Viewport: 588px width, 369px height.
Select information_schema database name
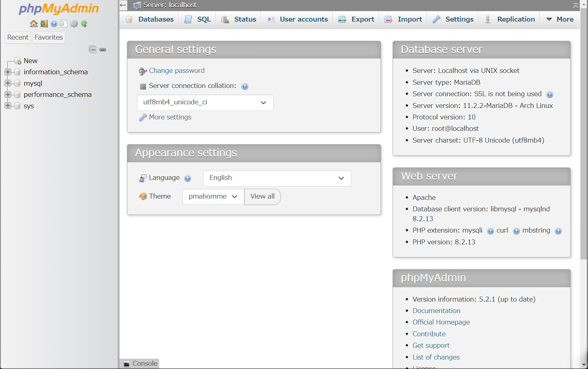coord(56,72)
